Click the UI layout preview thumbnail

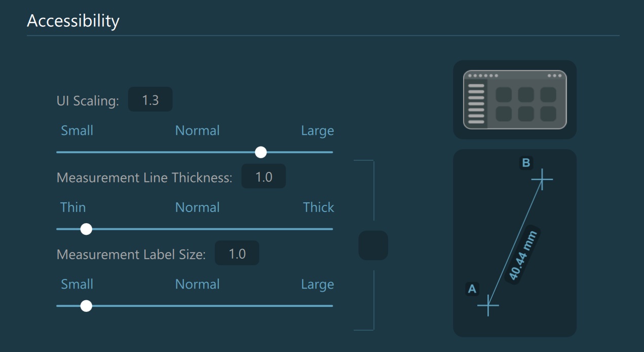(515, 99)
